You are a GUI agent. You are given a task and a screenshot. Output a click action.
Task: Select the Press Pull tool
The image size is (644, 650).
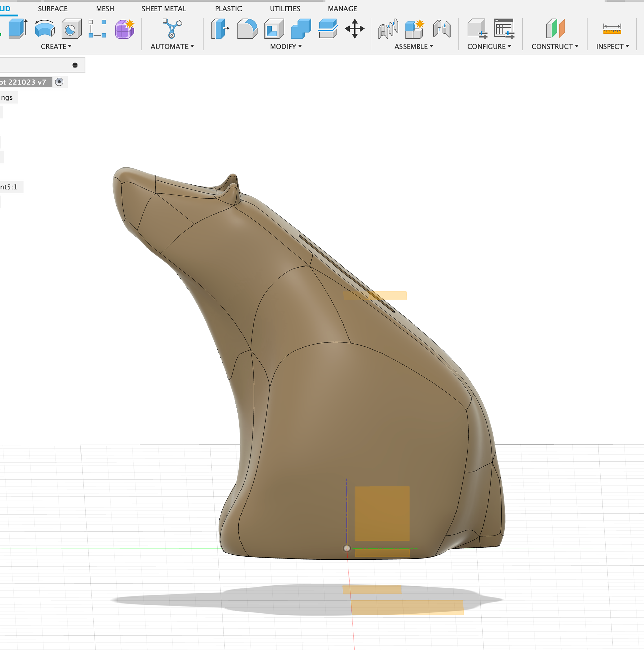(x=220, y=28)
